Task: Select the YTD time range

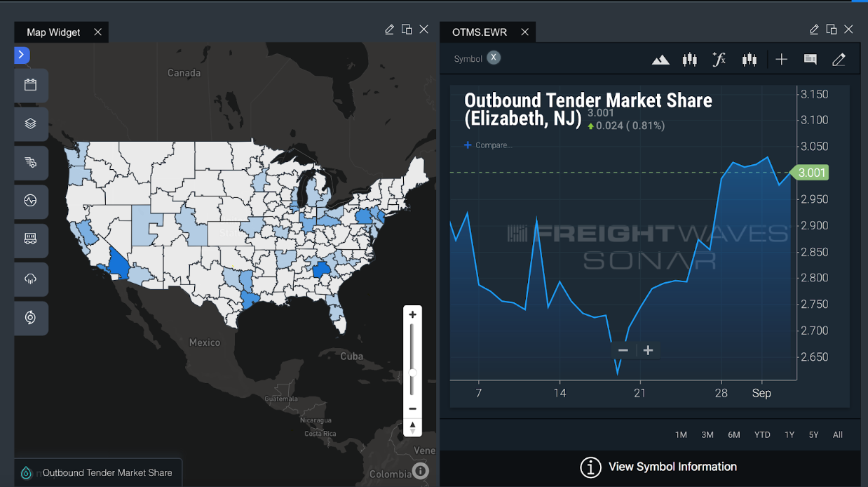Action: point(762,435)
